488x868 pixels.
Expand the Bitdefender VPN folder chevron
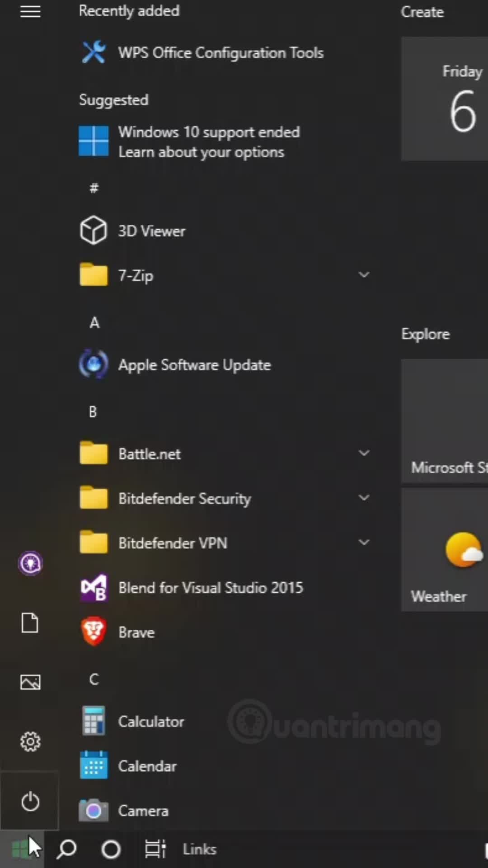pyautogui.click(x=364, y=542)
